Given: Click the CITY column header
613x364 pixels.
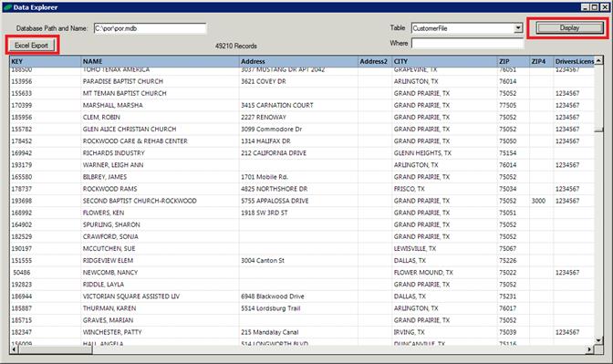Looking at the screenshot, I should (444, 61).
